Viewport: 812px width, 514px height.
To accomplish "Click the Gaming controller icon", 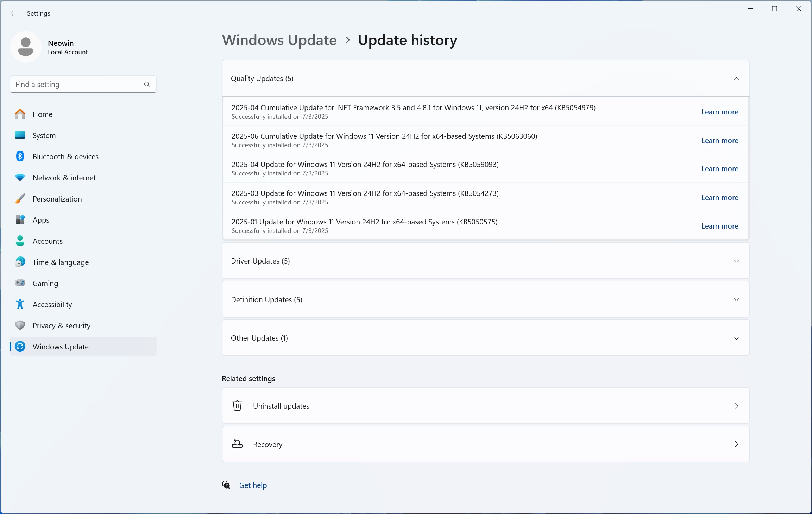I will (x=20, y=283).
